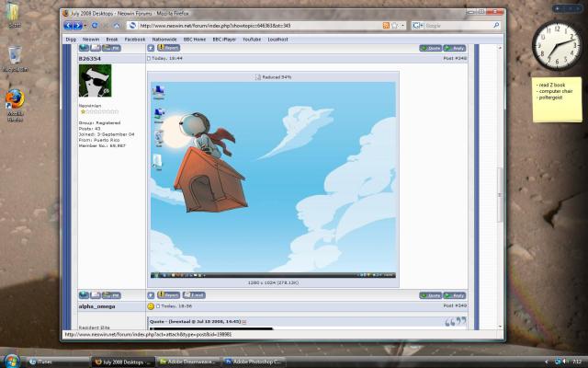This screenshot has width=588, height=368.
Task: Open the Break bookmark
Action: (112, 40)
